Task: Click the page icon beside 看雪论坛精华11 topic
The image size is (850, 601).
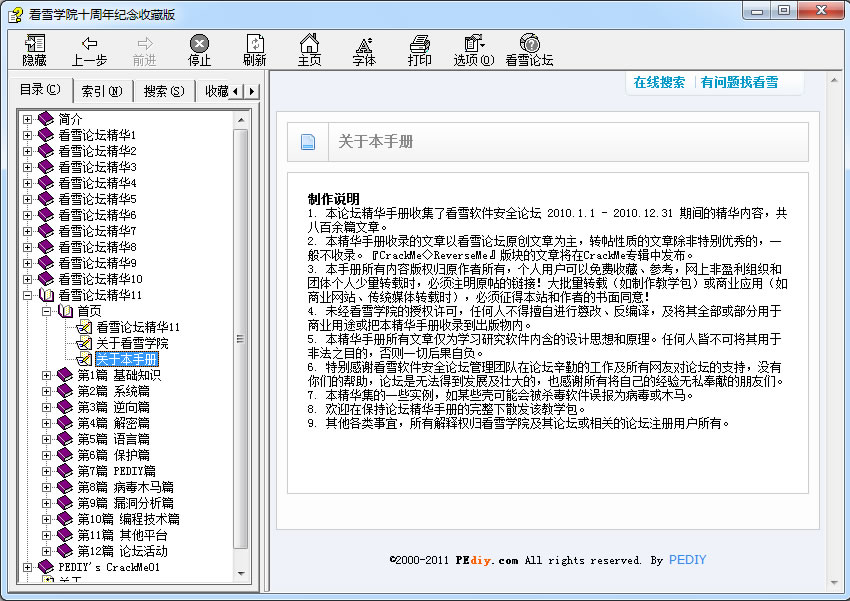Action: [85, 327]
